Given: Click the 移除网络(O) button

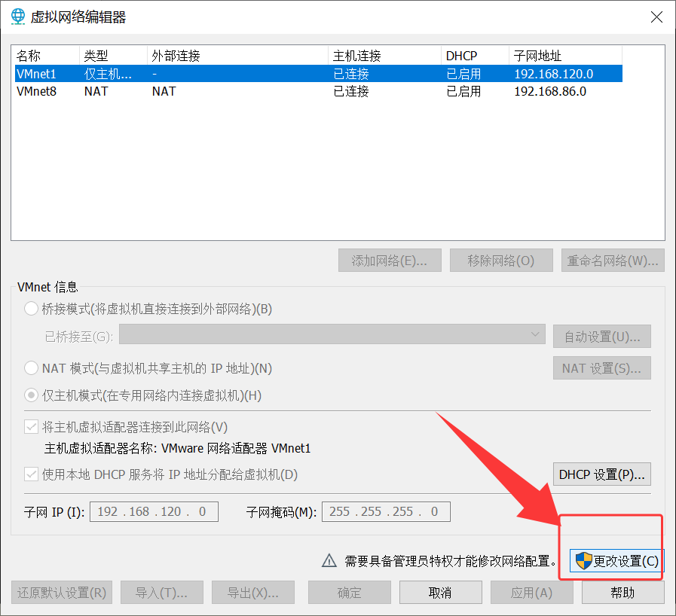Looking at the screenshot, I should click(x=501, y=261).
